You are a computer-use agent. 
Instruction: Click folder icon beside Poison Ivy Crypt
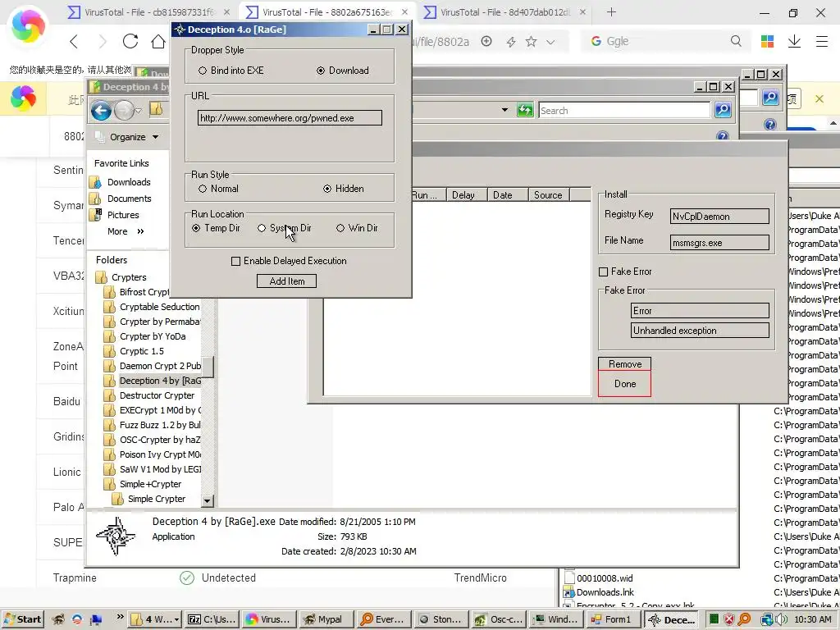(109, 454)
